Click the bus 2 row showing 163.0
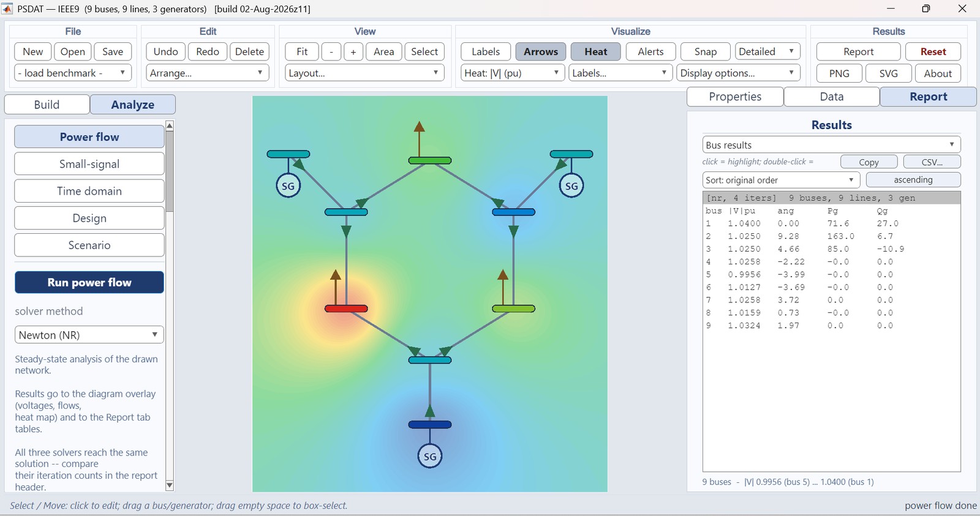Viewport: 980px width, 516px height. (831, 236)
